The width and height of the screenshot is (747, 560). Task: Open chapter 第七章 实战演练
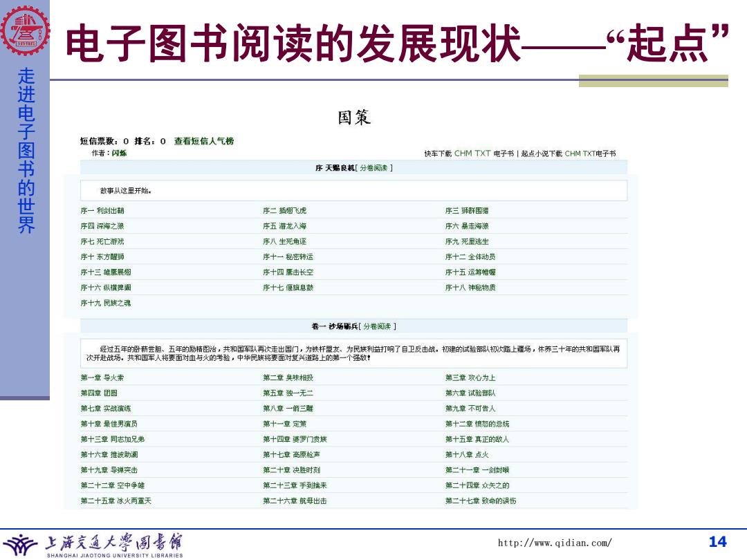point(105,409)
